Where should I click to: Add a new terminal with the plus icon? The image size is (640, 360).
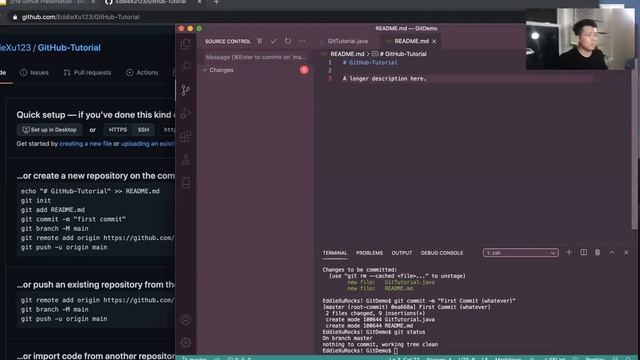[x=569, y=253]
